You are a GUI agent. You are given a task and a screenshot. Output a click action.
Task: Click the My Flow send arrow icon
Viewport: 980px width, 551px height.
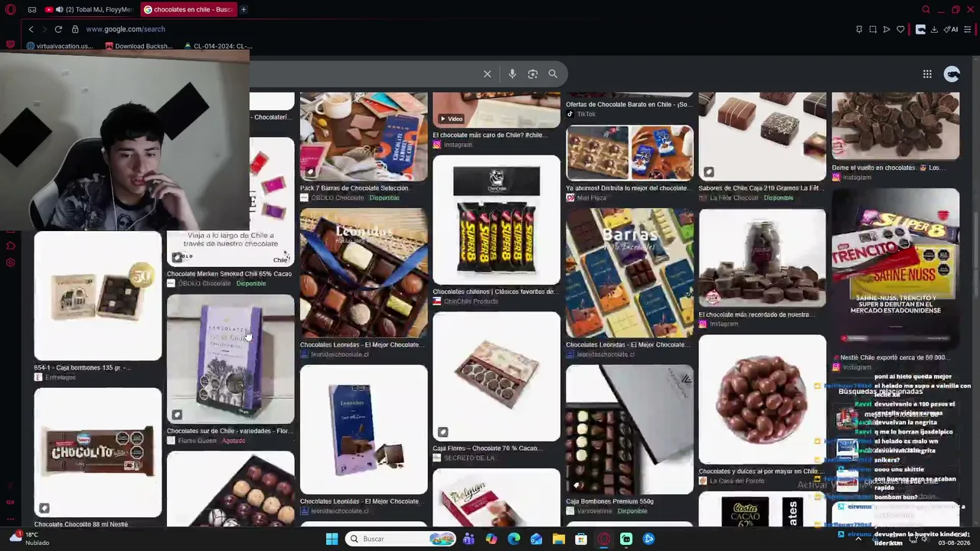[887, 29]
